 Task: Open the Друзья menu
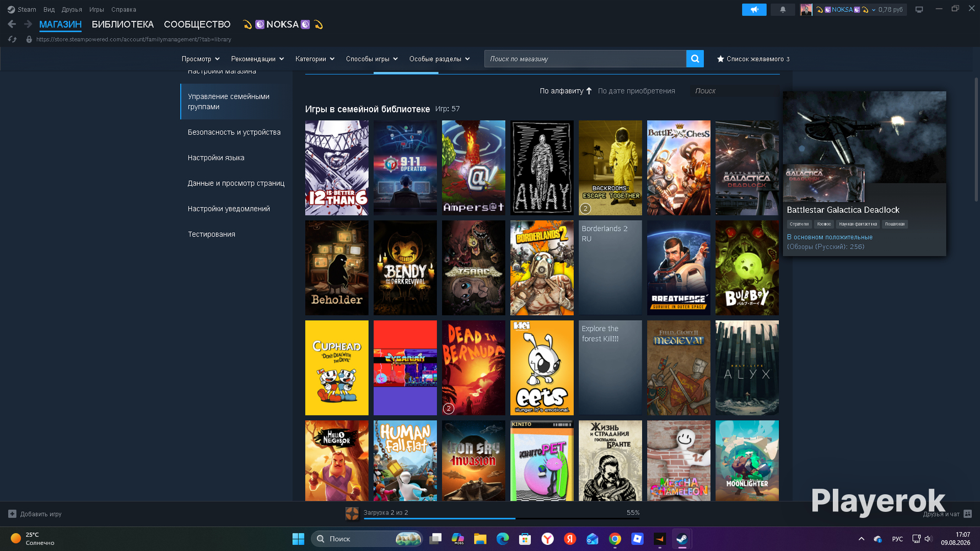72,9
